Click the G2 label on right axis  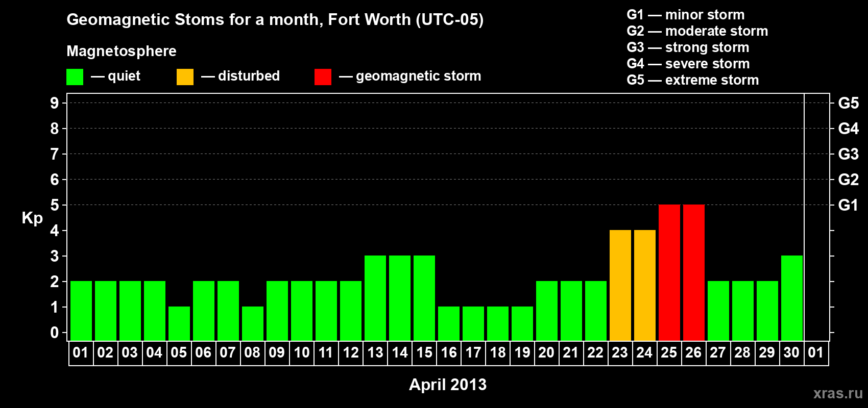(x=848, y=180)
